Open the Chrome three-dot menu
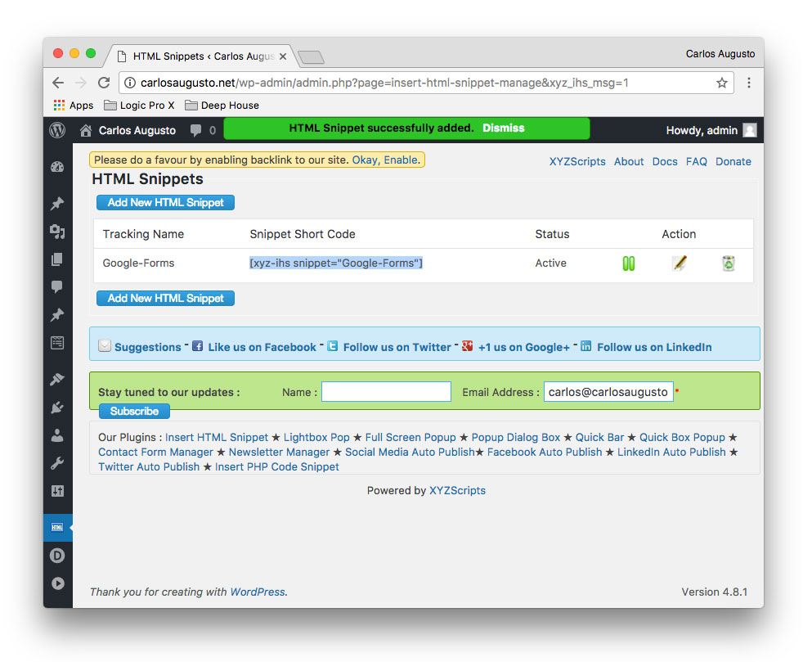Image resolution: width=812 pixels, height=662 pixels. (749, 83)
